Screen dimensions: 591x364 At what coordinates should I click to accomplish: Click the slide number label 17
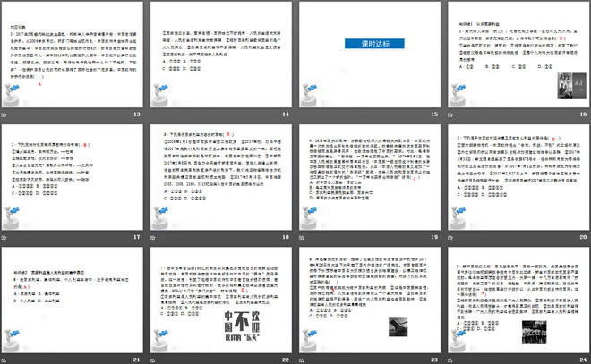coord(137,237)
